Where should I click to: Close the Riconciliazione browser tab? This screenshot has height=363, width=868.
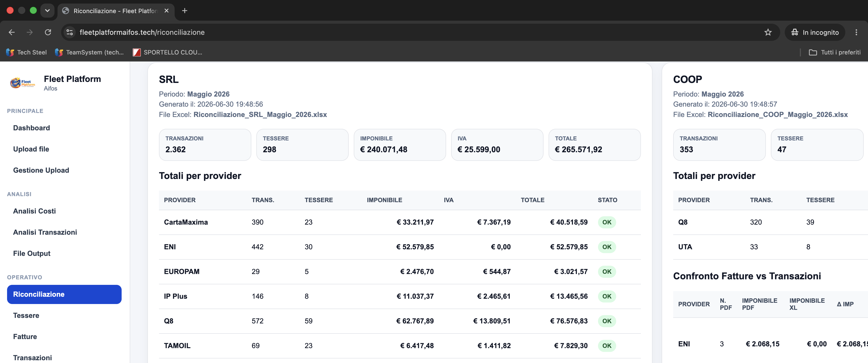coord(167,11)
